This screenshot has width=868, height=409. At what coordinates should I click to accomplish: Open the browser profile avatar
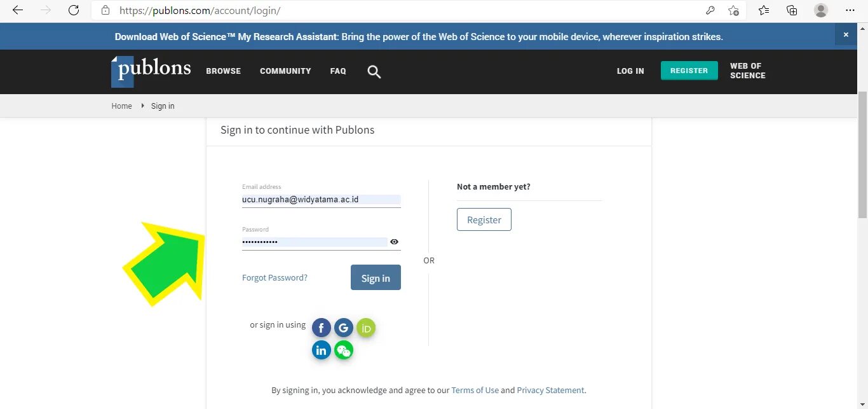[x=821, y=10]
